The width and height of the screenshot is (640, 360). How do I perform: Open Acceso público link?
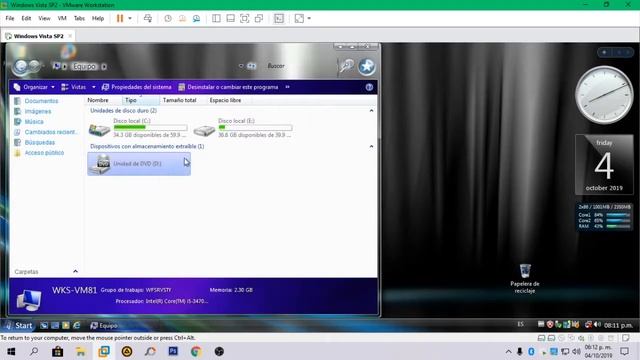[x=44, y=153]
